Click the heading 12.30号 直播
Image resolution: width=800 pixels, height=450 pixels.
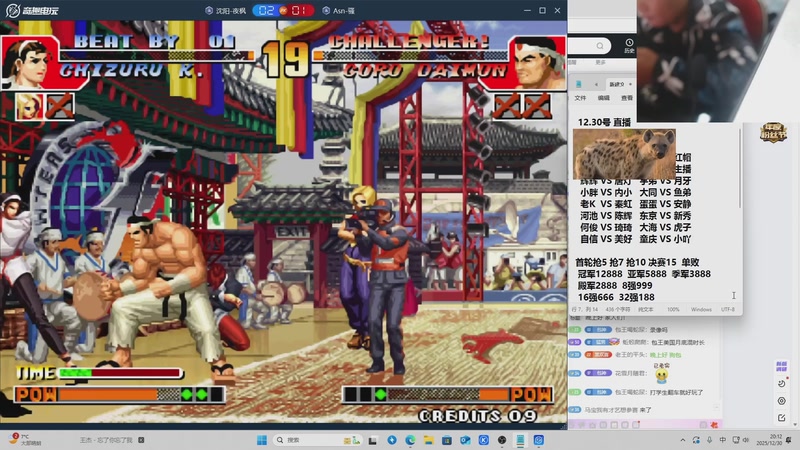(x=604, y=122)
